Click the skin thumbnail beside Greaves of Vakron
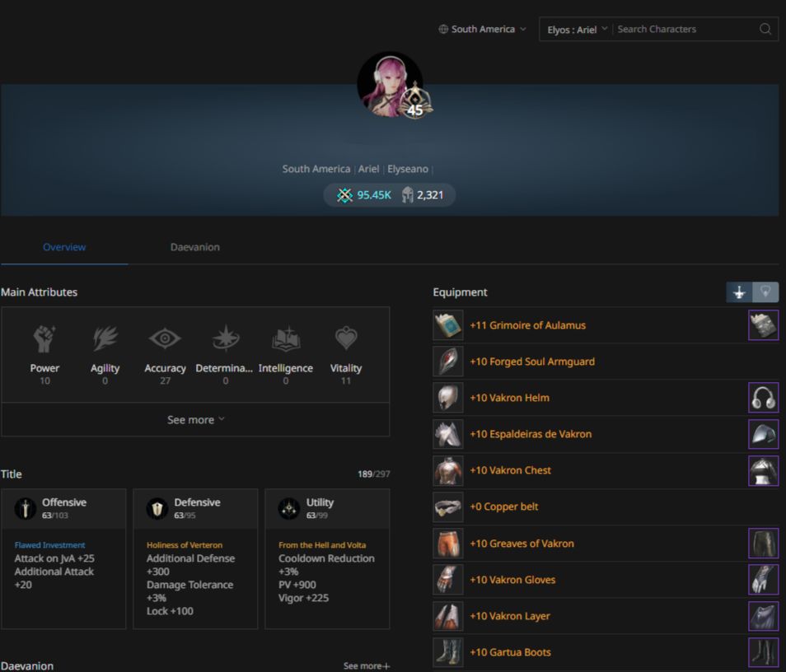Image resolution: width=786 pixels, height=672 pixels. tap(764, 544)
